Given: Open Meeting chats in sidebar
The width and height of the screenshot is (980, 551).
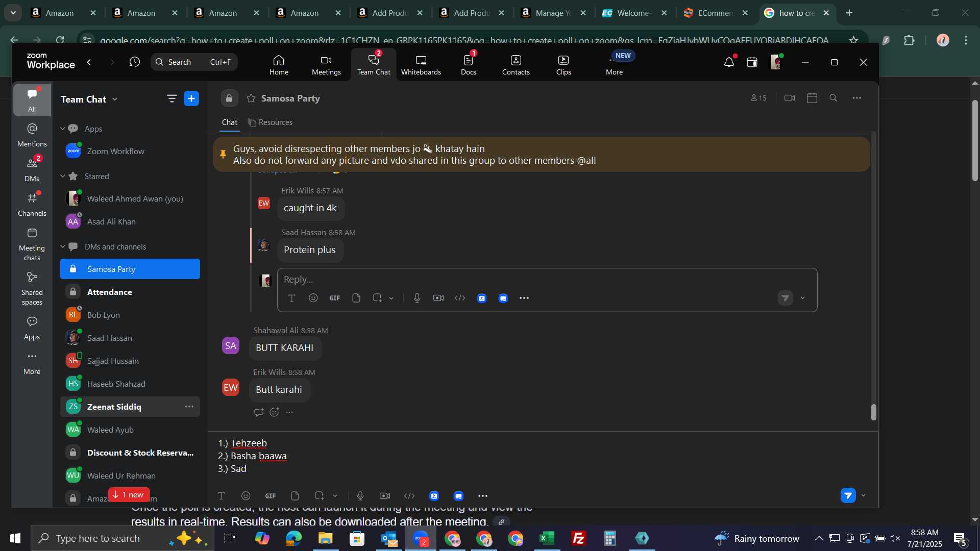Looking at the screenshot, I should 32,244.
